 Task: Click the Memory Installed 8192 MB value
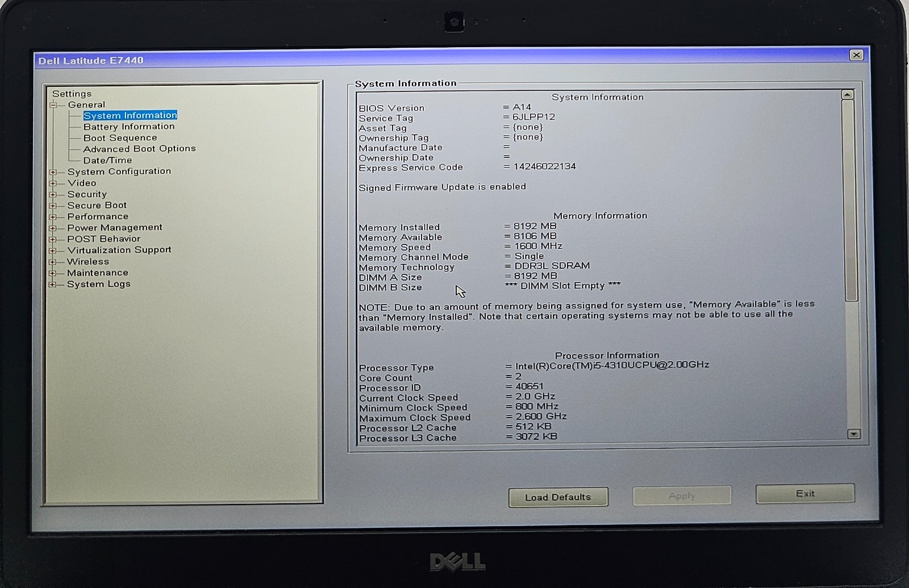coord(535,226)
